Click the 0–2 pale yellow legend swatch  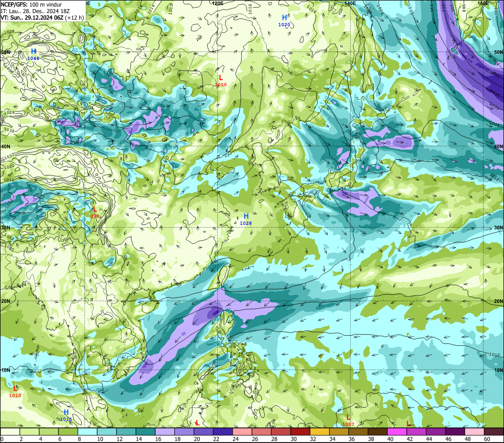[x=10, y=431]
